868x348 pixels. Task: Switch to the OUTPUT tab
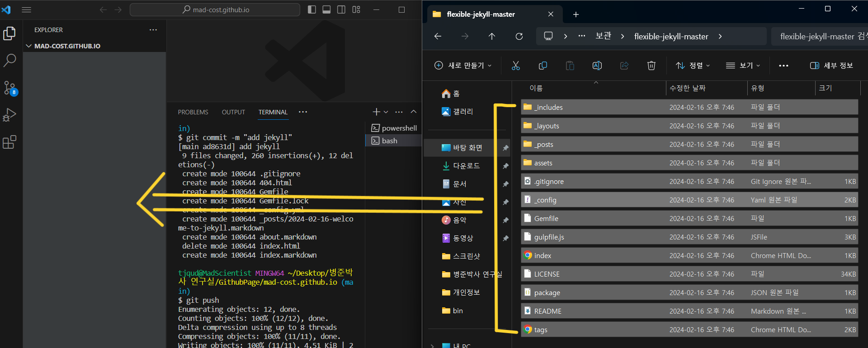tap(233, 112)
